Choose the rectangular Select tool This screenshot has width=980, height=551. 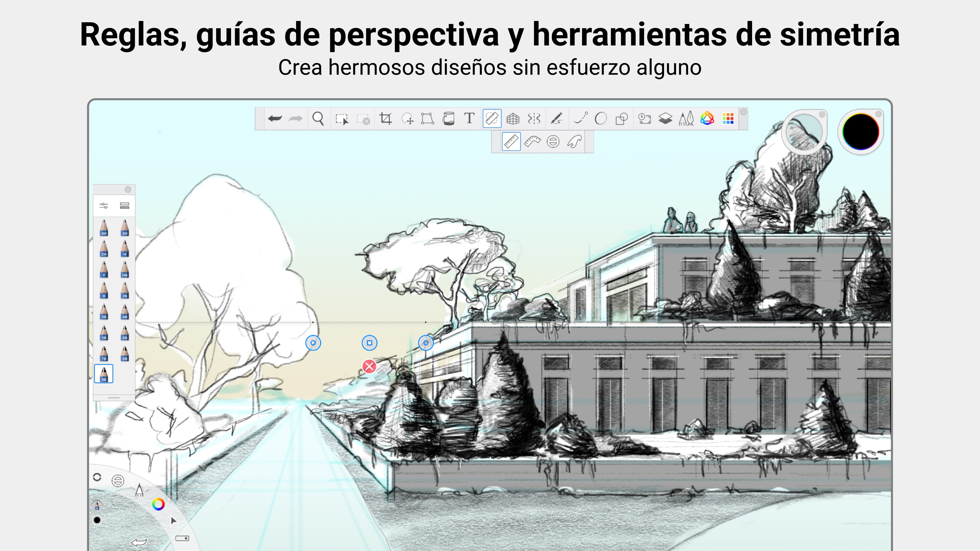pyautogui.click(x=342, y=119)
